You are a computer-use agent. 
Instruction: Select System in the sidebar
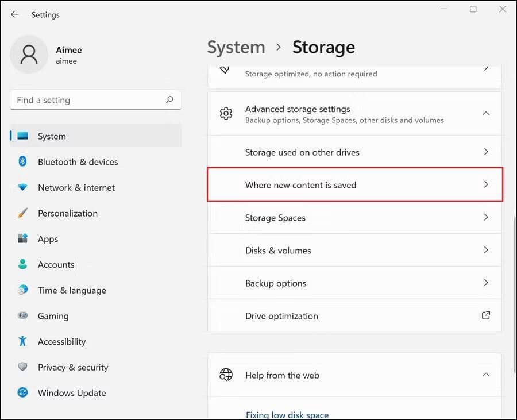tap(52, 136)
